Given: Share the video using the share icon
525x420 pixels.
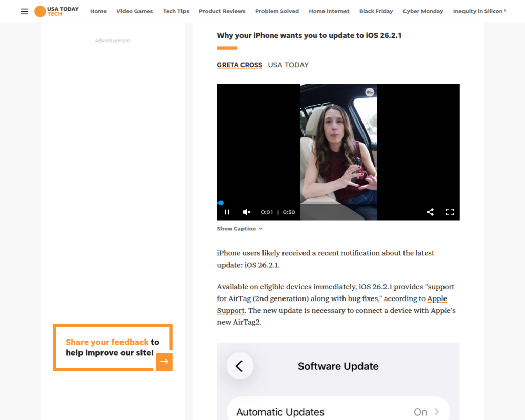Looking at the screenshot, I should click(430, 212).
